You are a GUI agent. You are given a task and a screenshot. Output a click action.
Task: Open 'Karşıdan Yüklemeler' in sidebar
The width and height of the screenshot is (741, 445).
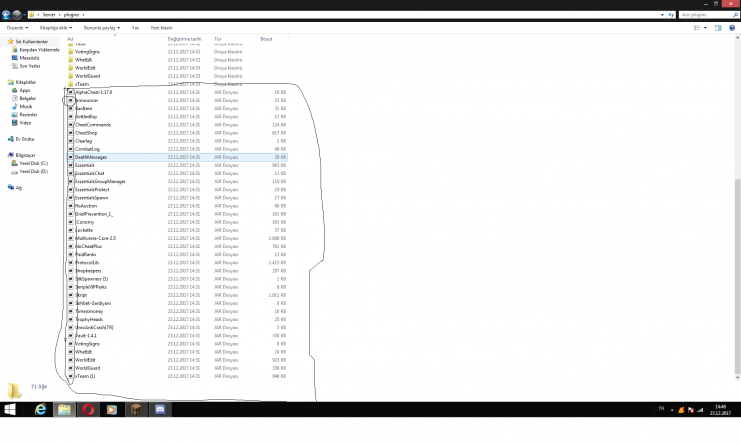[39, 50]
